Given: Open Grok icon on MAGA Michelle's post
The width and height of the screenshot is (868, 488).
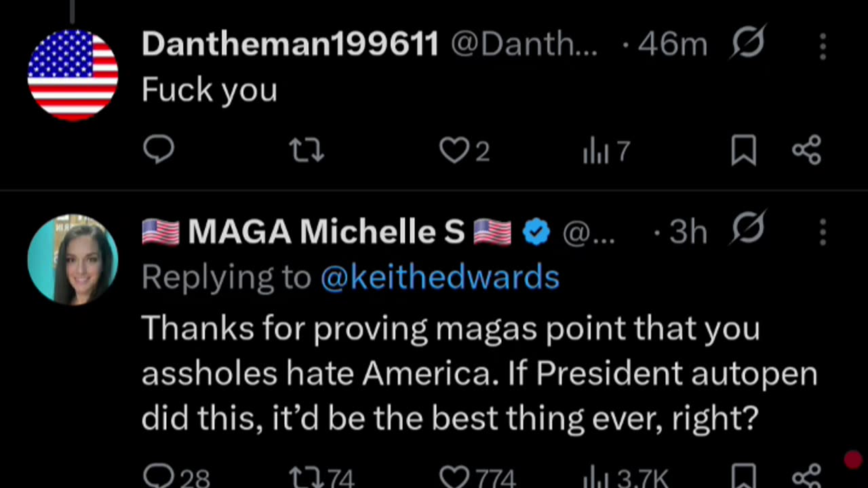Looking at the screenshot, I should (748, 228).
